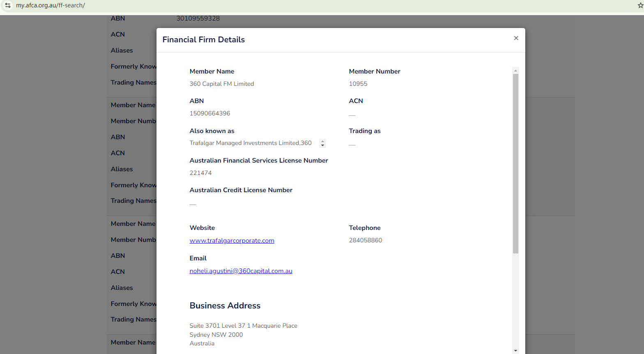
Task: Click the 'Australia' country line
Action: point(202,343)
